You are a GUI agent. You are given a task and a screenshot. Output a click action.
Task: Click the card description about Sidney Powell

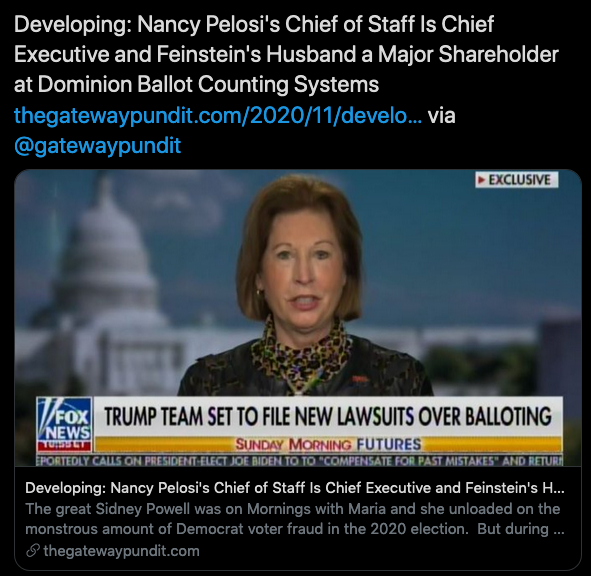pos(295,519)
